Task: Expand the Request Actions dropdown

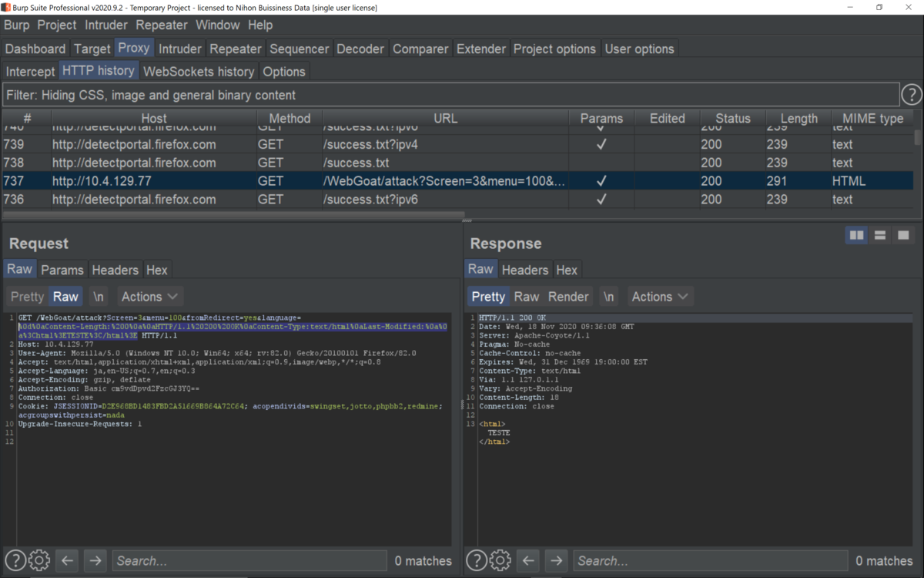Action: (150, 297)
